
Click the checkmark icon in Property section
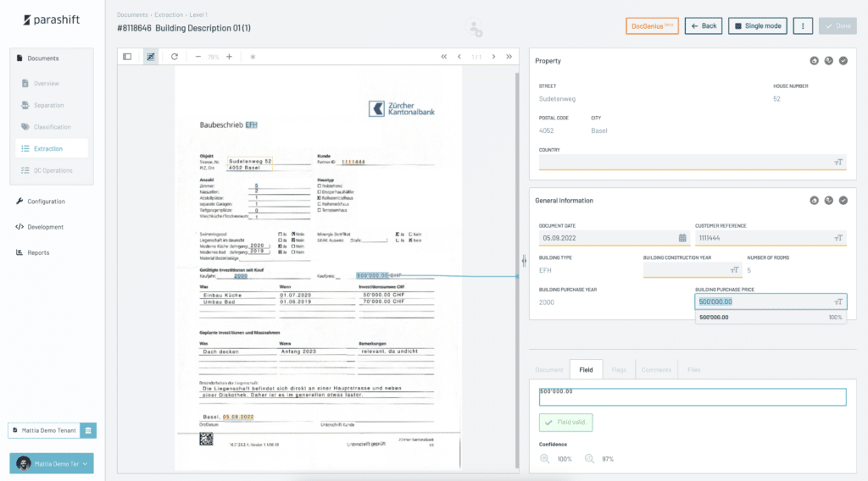tap(843, 61)
